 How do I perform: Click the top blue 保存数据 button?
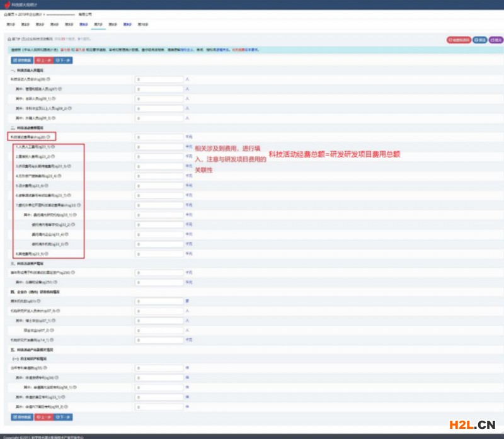21,60
